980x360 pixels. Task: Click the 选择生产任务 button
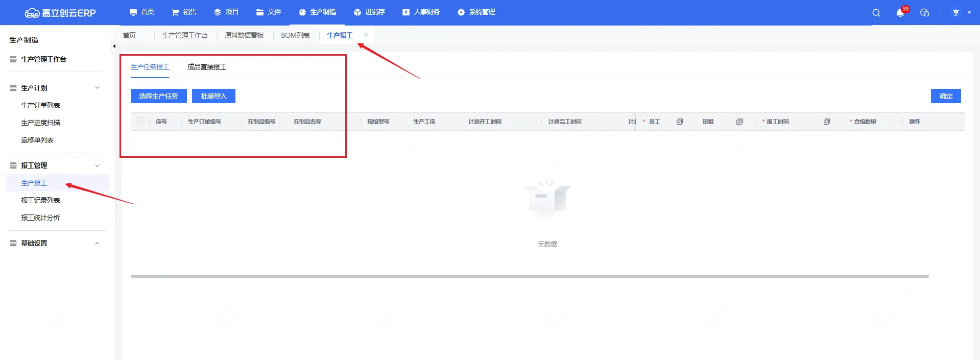point(158,96)
